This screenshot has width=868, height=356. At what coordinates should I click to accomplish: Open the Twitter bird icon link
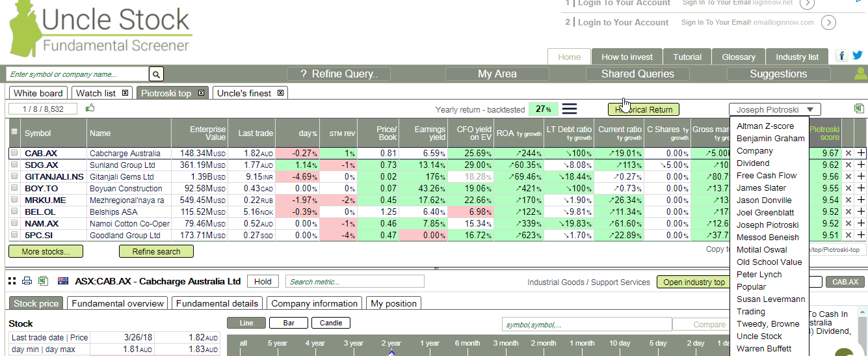(858, 56)
